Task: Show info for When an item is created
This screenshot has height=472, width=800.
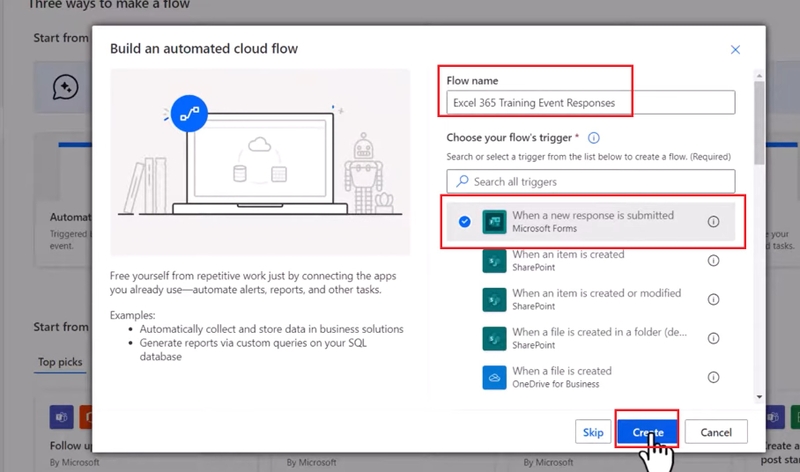Action: coord(713,261)
